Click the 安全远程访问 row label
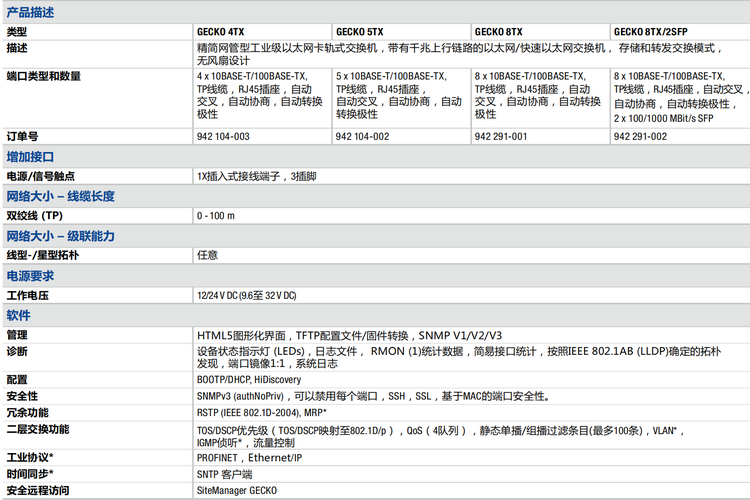Viewport: 750px width, 500px height. pyautogui.click(x=38, y=490)
